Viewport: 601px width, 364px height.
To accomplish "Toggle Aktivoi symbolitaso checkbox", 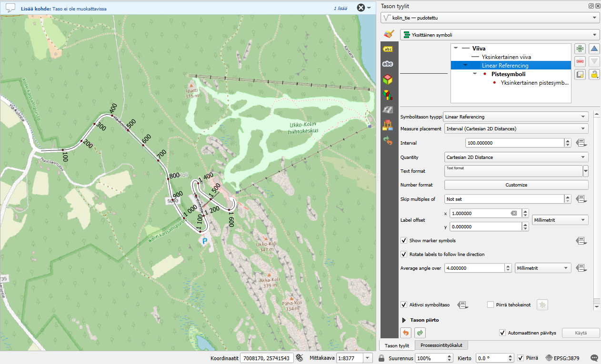I will (404, 305).
